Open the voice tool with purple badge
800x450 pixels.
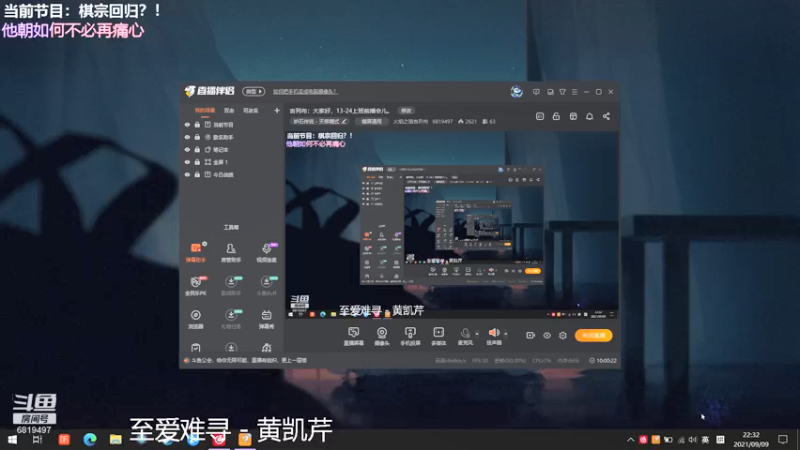click(266, 252)
